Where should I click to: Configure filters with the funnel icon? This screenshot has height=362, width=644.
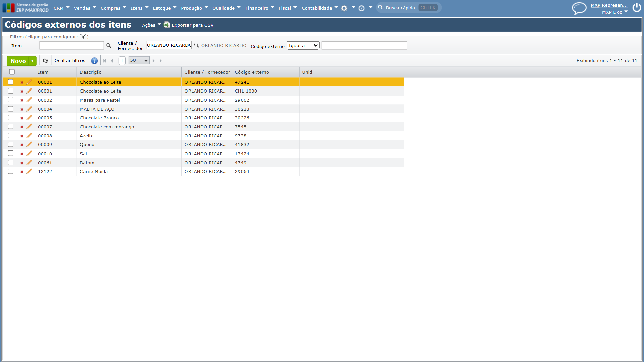(83, 36)
